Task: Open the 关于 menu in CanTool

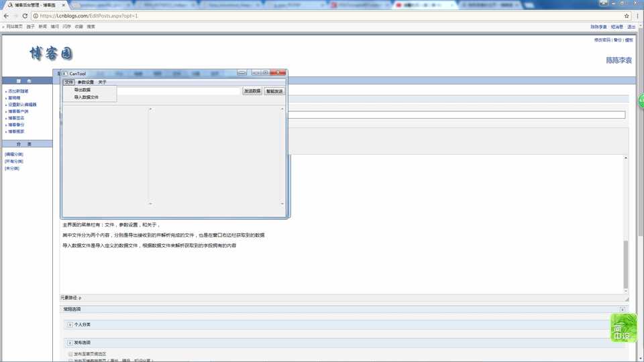Action: [102, 82]
